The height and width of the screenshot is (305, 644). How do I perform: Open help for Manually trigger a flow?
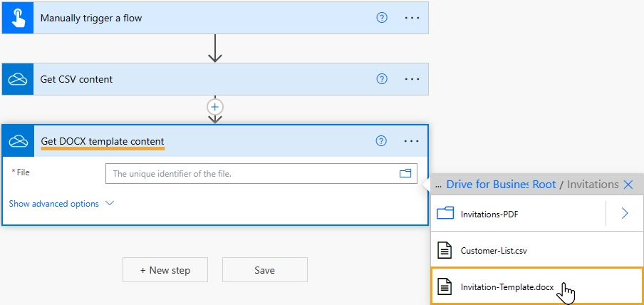pos(382,18)
